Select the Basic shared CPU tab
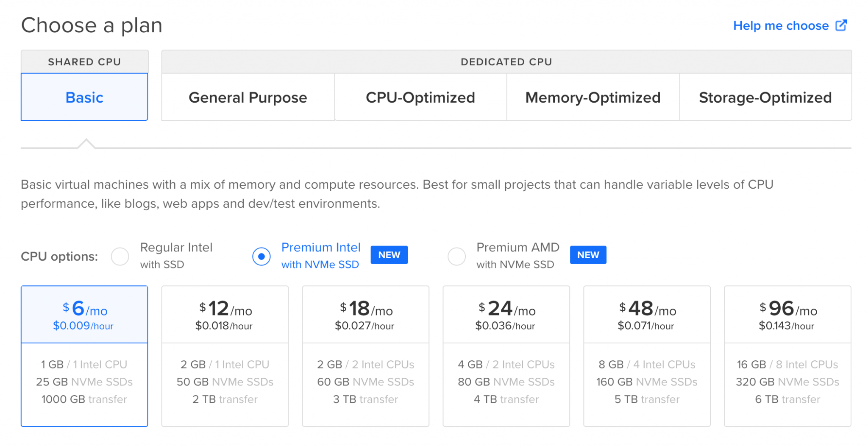This screenshot has width=868, height=446. click(84, 98)
